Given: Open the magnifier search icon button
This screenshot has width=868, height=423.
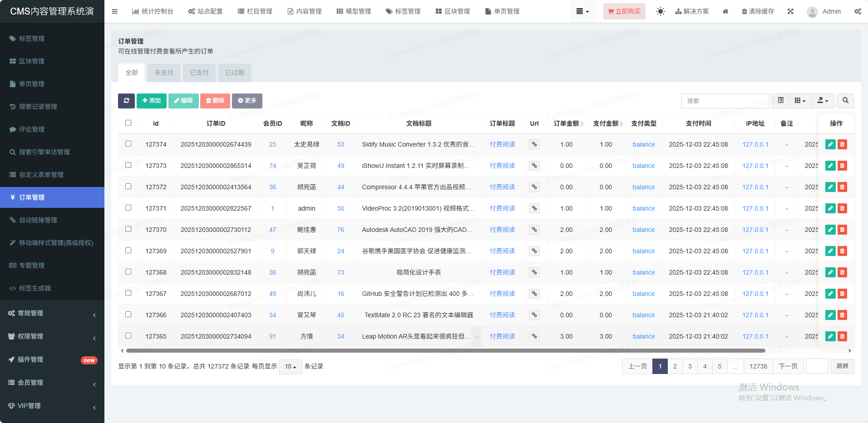Looking at the screenshot, I should pos(845,101).
